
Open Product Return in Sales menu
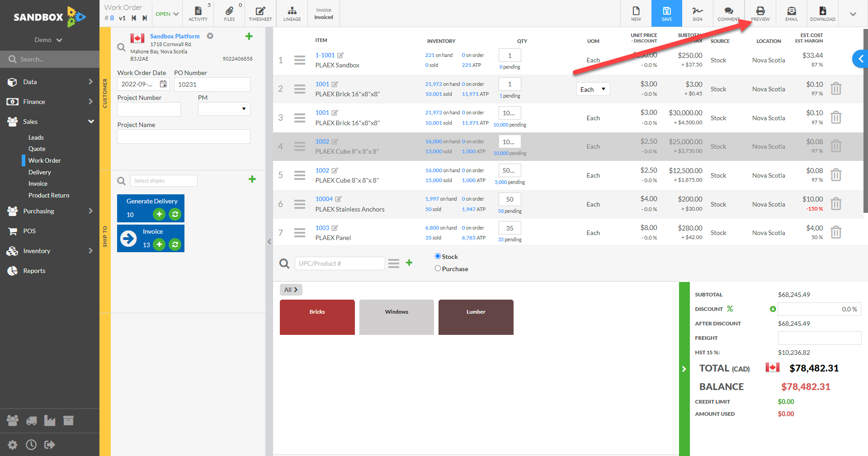[49, 195]
